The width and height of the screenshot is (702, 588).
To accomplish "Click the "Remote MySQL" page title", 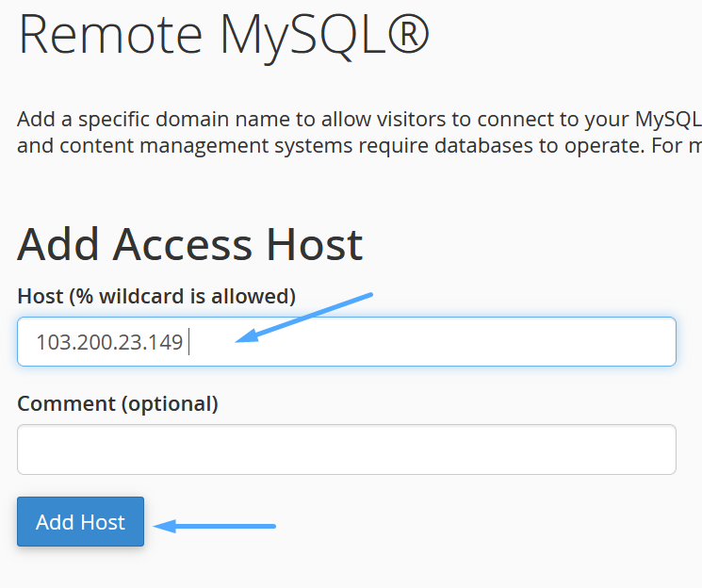I will pos(223,34).
